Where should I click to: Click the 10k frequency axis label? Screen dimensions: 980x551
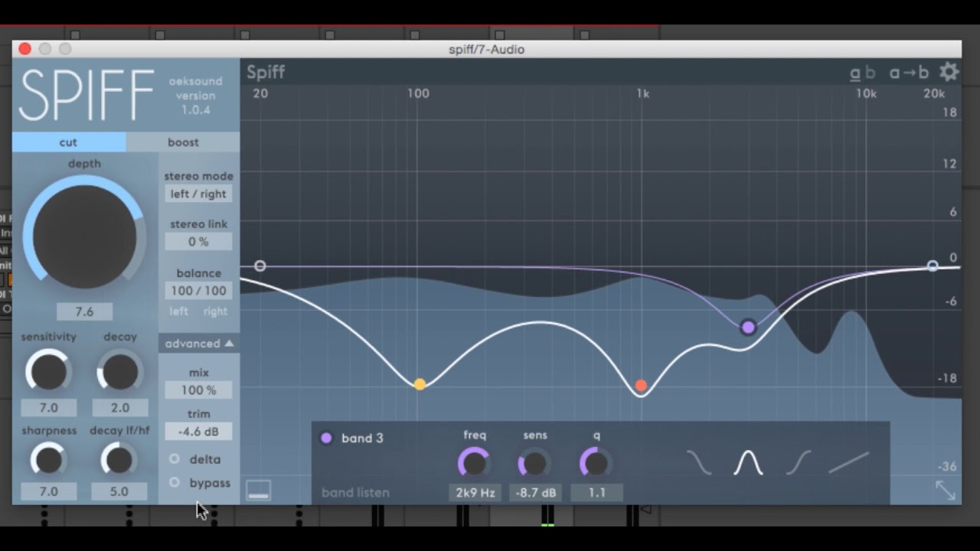point(866,94)
